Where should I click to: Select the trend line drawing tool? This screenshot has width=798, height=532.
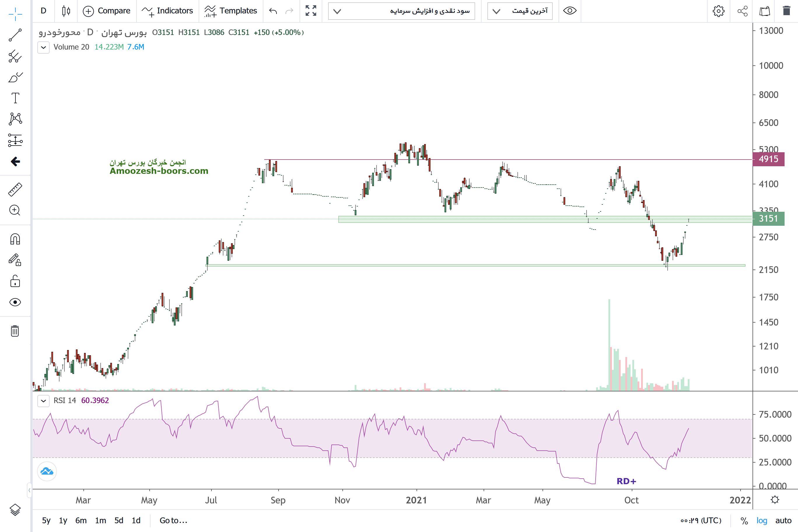(15, 35)
